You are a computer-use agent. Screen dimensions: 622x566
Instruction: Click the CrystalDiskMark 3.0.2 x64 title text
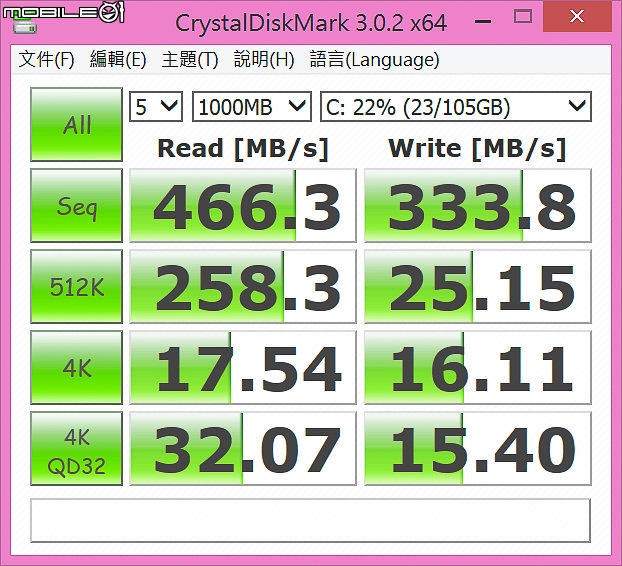pyautogui.click(x=311, y=23)
